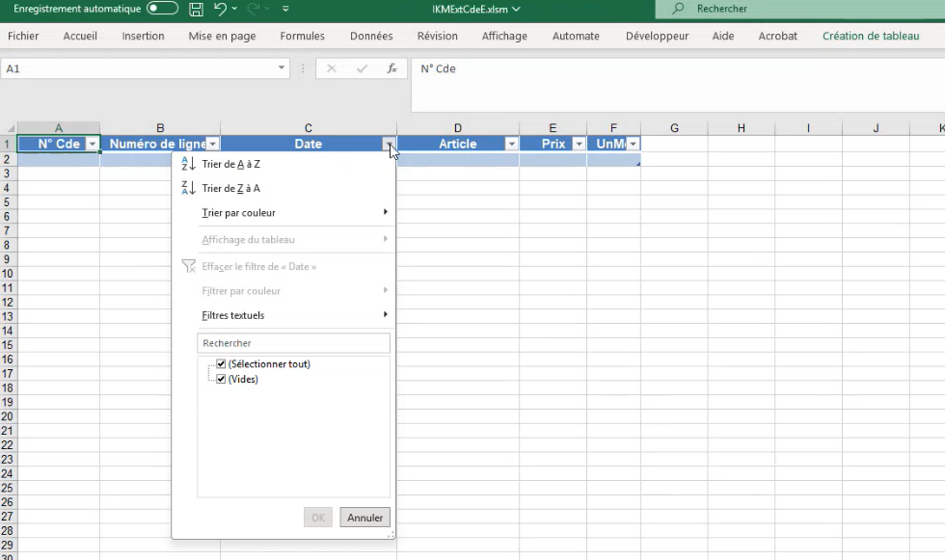Viewport: 945px width, 560px height.
Task: Click the Rechercher field in filter menu
Action: point(293,343)
